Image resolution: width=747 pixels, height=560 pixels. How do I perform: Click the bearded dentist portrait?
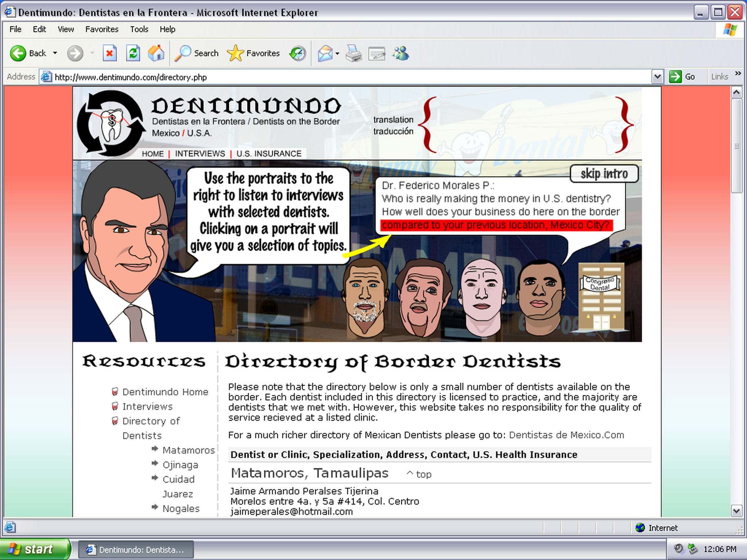click(x=365, y=297)
